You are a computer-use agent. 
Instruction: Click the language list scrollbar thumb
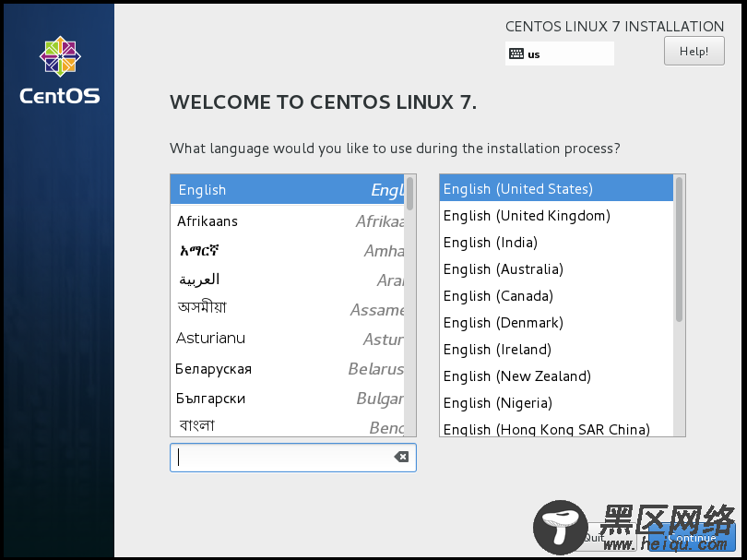[x=409, y=194]
